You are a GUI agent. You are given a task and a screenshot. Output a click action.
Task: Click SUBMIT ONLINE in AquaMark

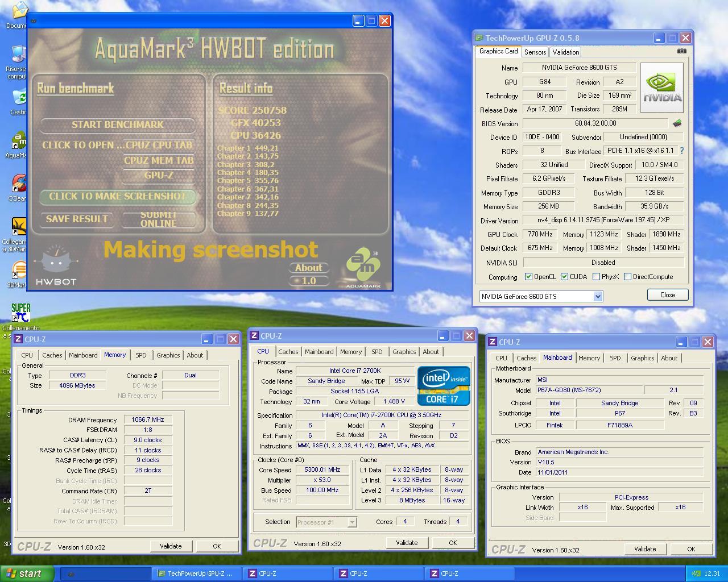point(159,219)
